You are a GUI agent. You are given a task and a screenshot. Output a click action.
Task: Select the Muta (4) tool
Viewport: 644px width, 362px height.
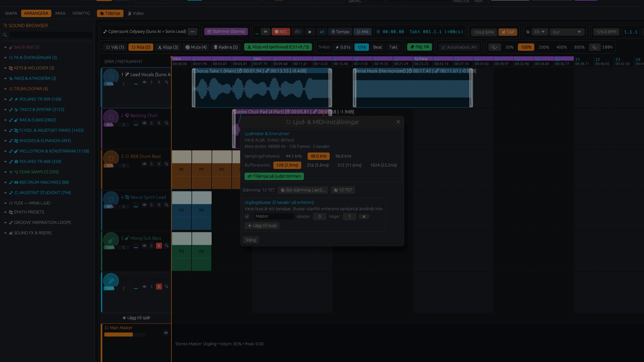pos(196,47)
